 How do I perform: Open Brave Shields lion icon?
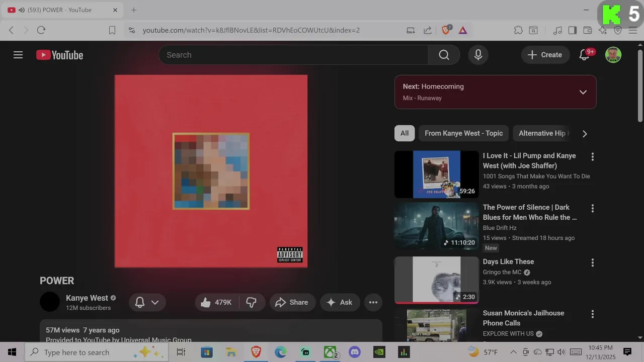446,30
